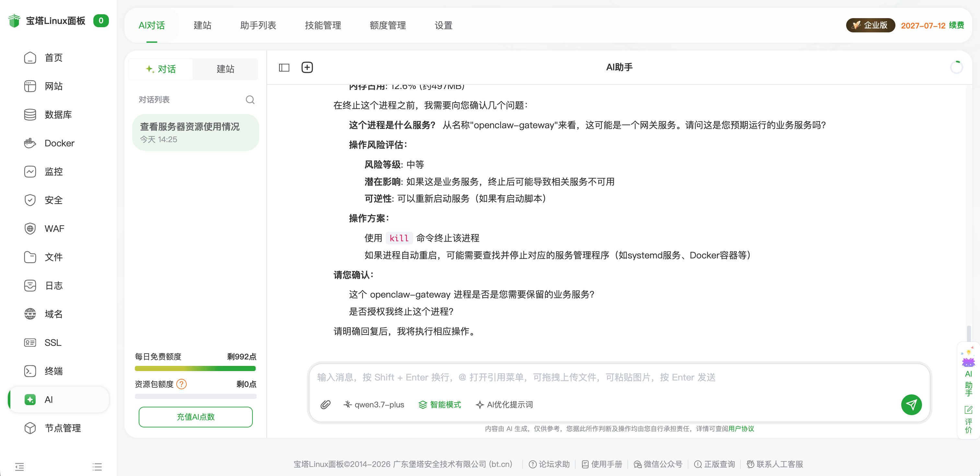Open the 首页 home icon in sidebar

30,58
